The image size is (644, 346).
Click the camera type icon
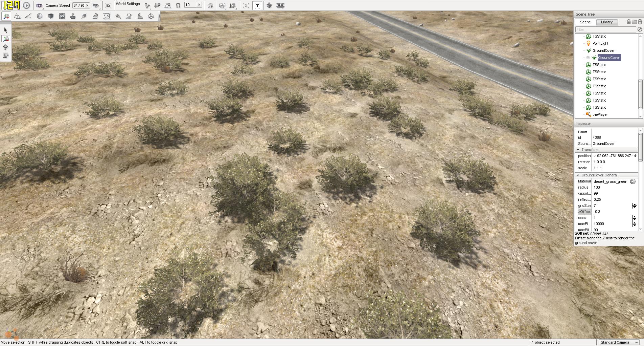39,5
